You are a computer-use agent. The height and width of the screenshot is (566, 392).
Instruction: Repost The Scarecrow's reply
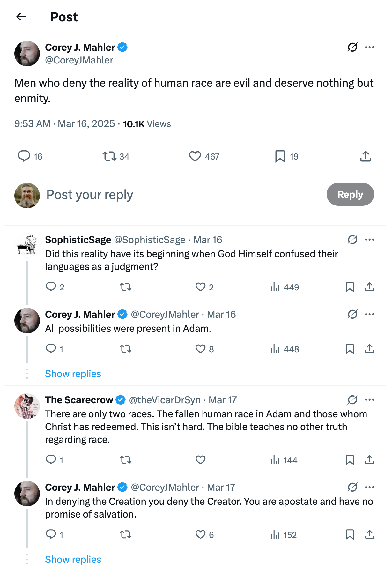(126, 460)
